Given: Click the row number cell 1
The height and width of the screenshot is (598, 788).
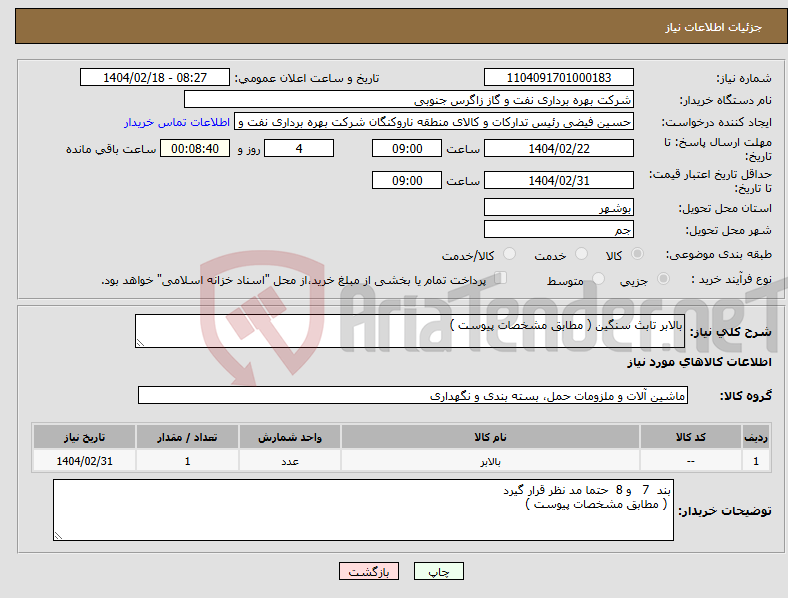Looking at the screenshot, I should (x=756, y=461).
